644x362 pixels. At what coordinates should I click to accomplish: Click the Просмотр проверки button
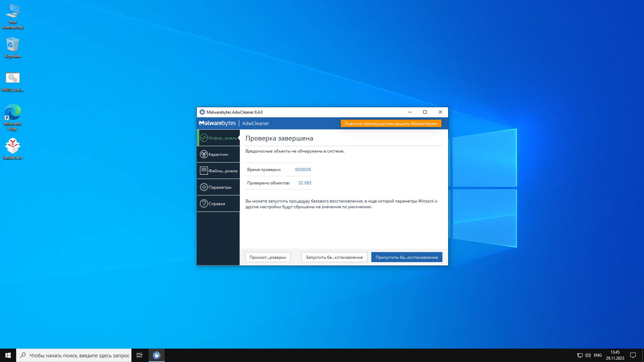pyautogui.click(x=268, y=257)
